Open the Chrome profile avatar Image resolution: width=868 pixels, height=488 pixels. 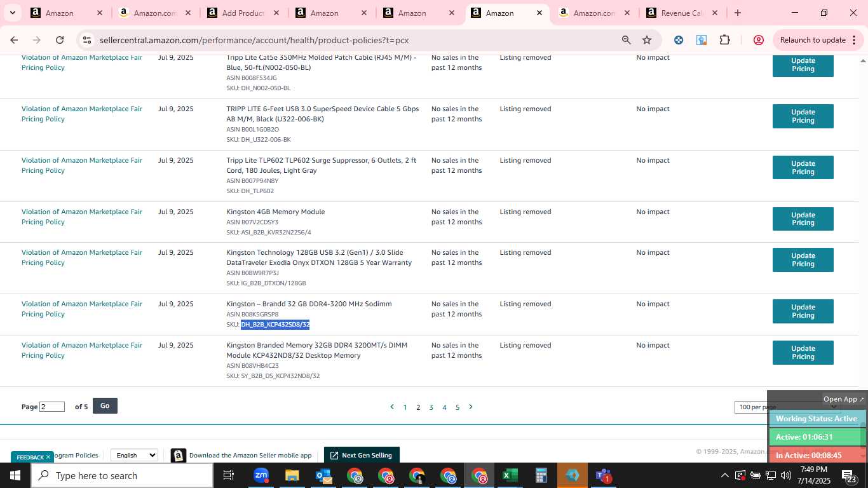coord(758,40)
